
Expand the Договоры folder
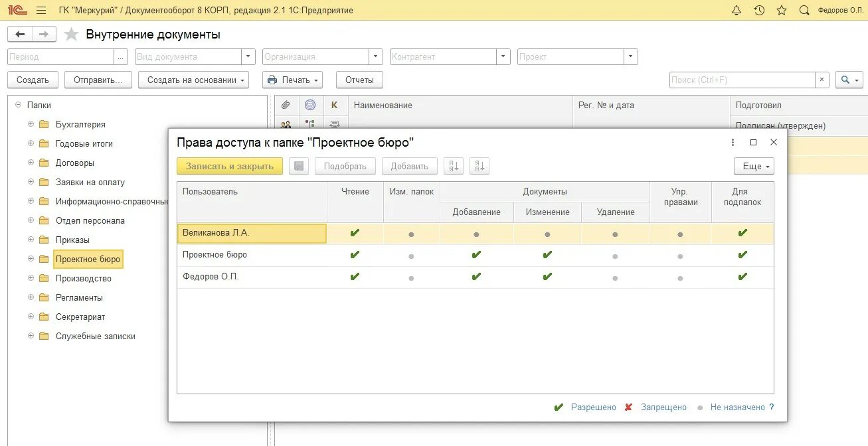coord(31,163)
